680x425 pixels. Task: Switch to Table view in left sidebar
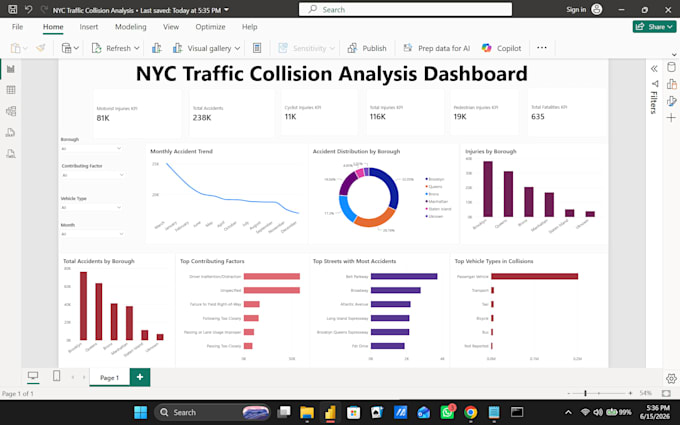(x=11, y=90)
